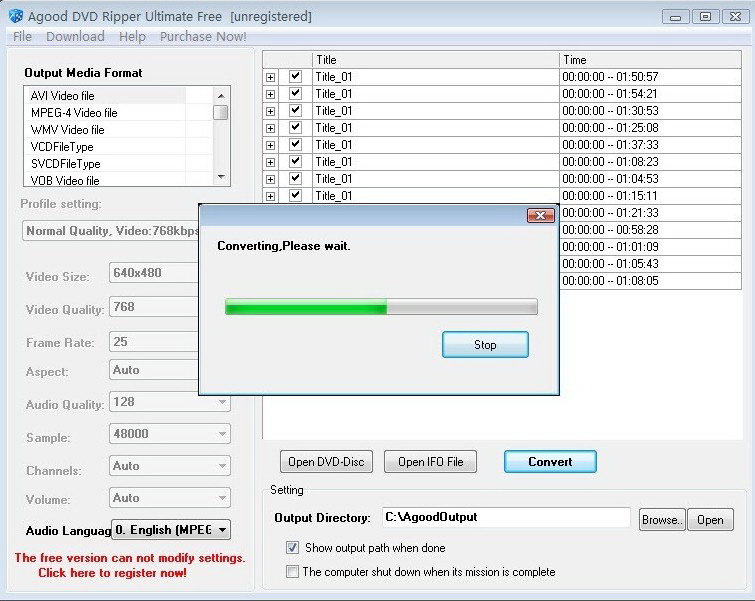Uncheck title with time 01:50:57
The width and height of the screenshot is (755, 601).
pos(295,77)
